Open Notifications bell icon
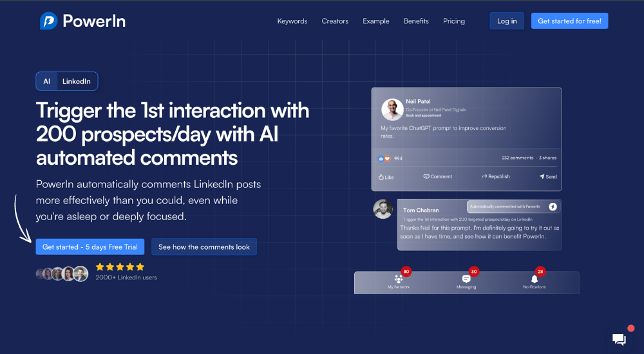This screenshot has height=354, width=644. tap(535, 279)
